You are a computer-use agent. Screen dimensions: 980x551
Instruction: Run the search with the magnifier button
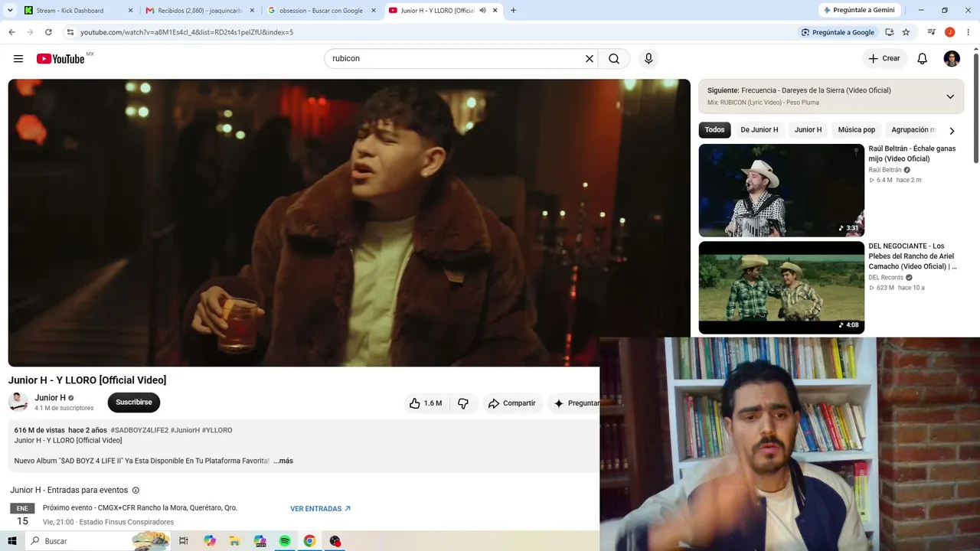614,59
